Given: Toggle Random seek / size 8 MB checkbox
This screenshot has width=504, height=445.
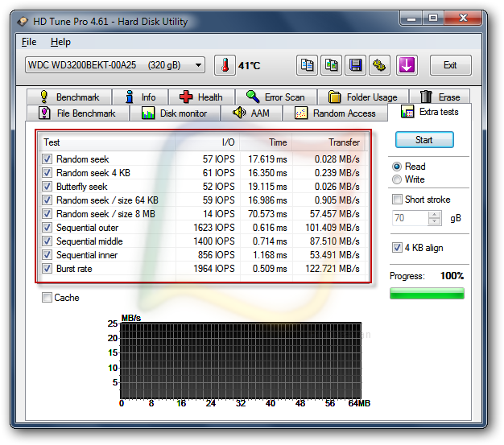Looking at the screenshot, I should 47,214.
